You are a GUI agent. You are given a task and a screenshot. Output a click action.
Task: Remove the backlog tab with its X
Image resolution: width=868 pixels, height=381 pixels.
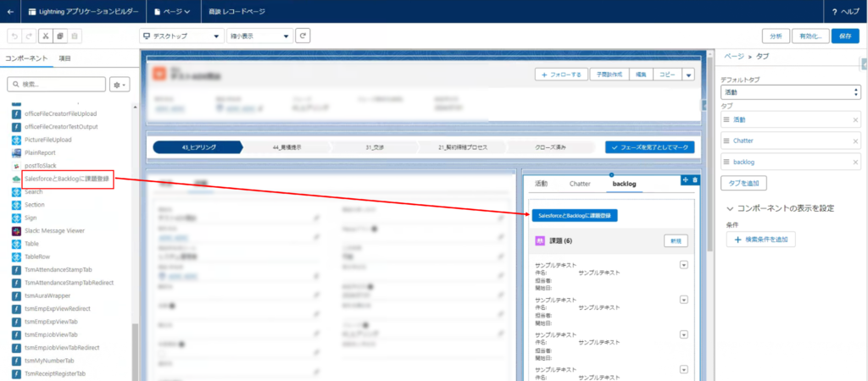coord(855,162)
